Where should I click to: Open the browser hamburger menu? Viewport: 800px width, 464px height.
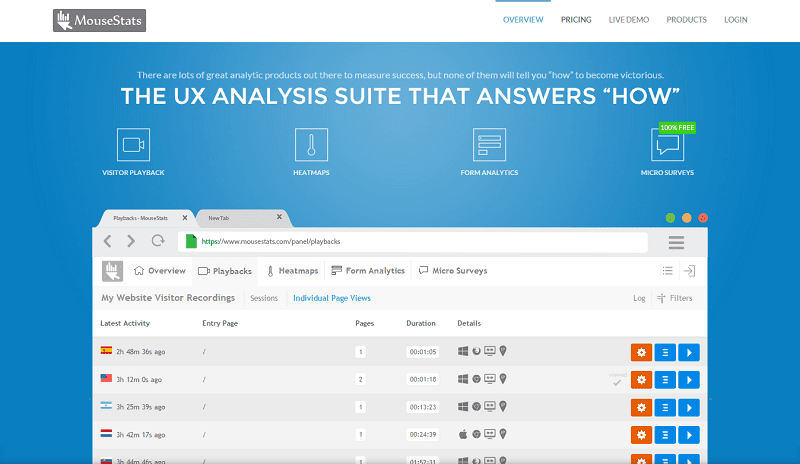coord(676,242)
